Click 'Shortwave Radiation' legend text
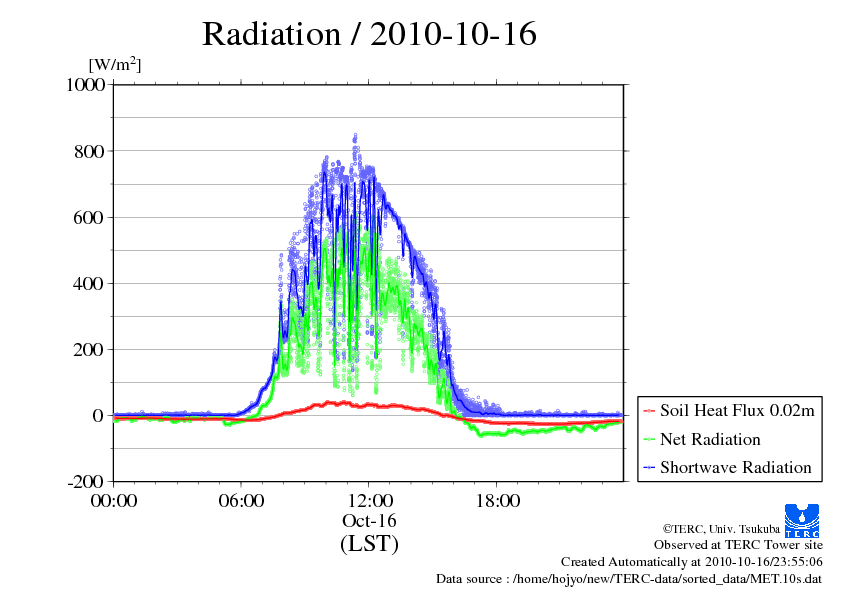The width and height of the screenshot is (842, 595). pos(736,468)
